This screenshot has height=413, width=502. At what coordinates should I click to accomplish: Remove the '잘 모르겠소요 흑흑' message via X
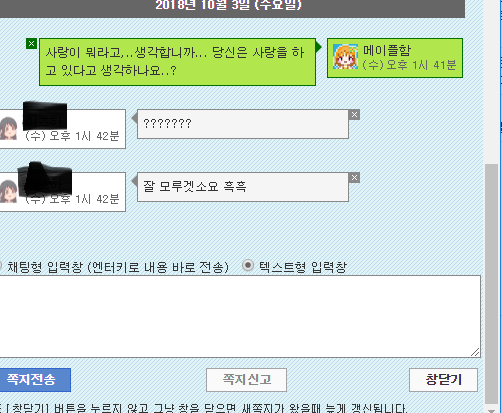click(x=354, y=178)
